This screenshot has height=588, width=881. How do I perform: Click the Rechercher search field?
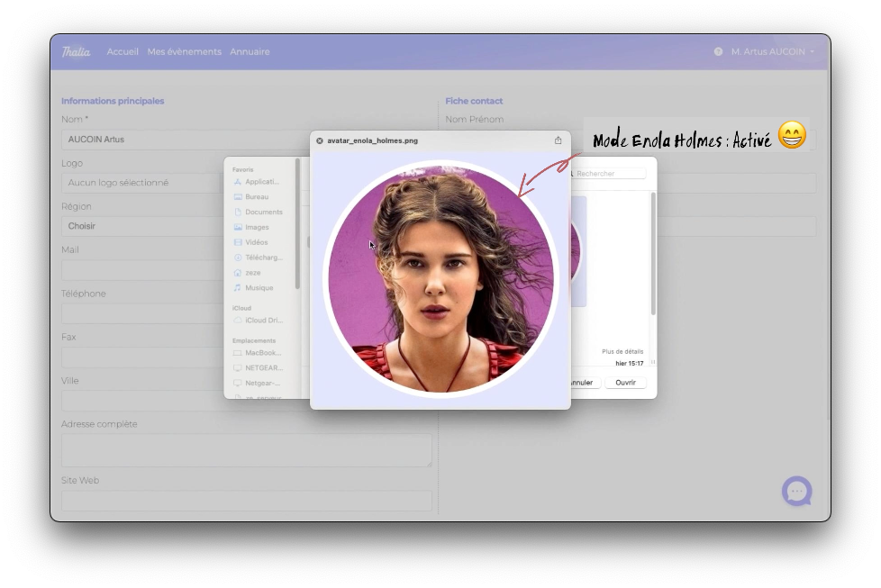coord(609,174)
